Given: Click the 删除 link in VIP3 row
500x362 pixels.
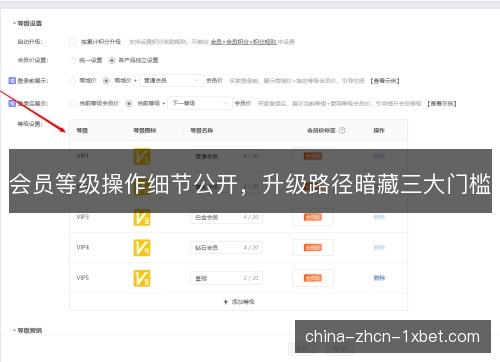Looking at the screenshot, I should [379, 217].
